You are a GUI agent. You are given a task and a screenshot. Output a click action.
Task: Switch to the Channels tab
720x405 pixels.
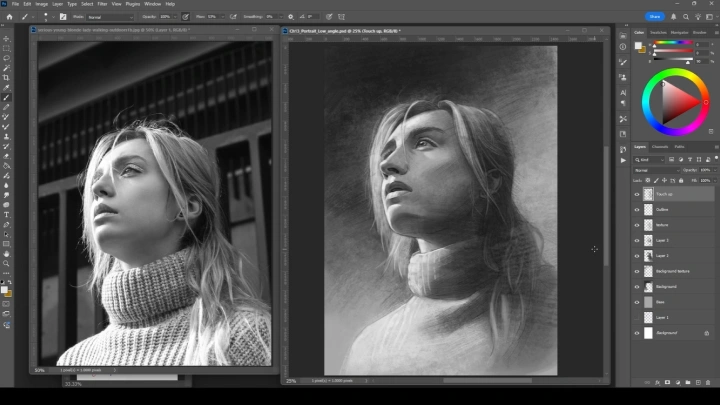(660, 147)
